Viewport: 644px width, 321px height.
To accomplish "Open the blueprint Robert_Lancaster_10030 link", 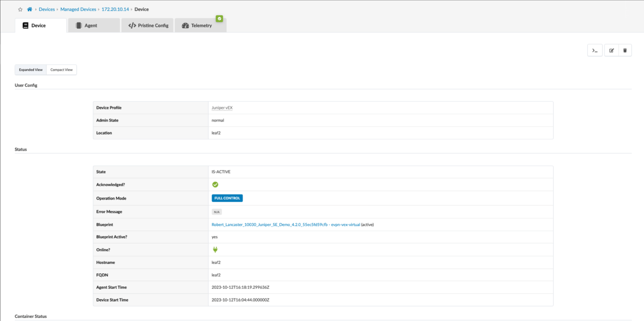I will pyautogui.click(x=285, y=224).
